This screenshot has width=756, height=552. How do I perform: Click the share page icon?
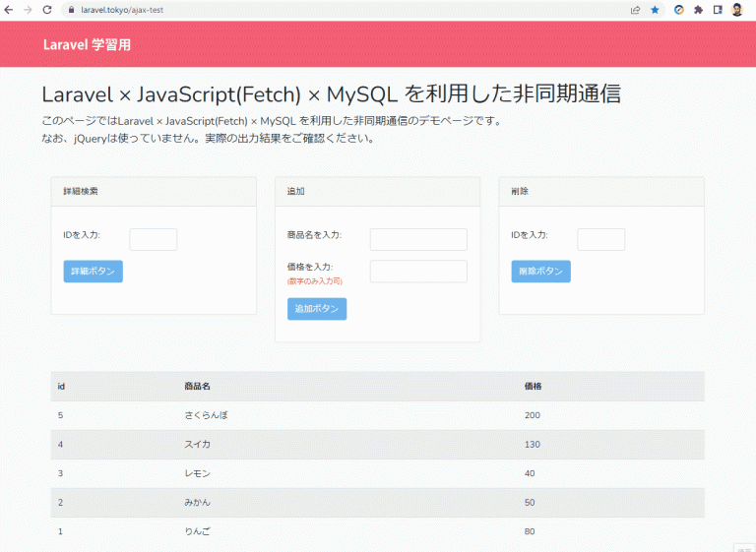636,9
